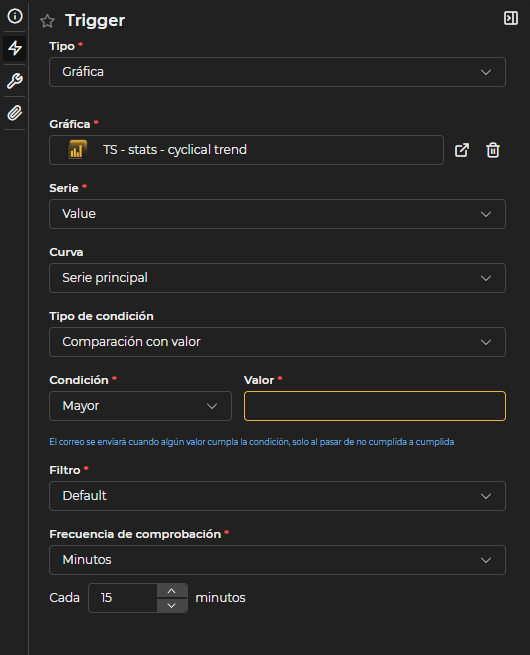Click the minutos unit label
530x655 pixels.
point(220,598)
